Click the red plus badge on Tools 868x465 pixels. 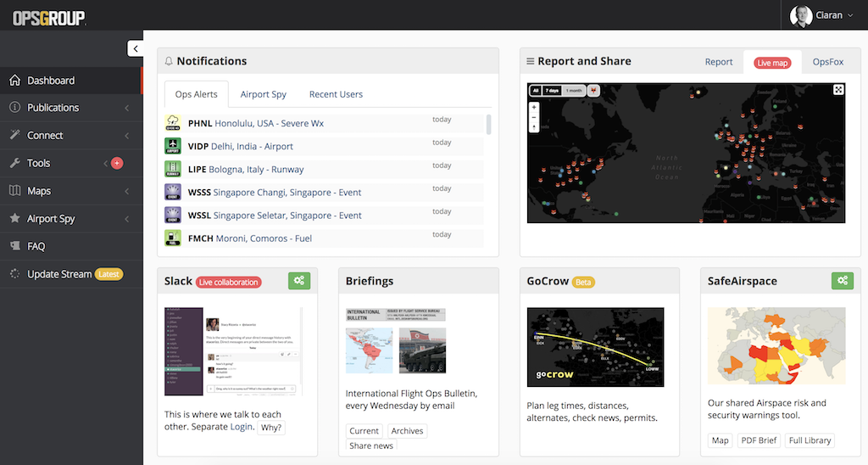(117, 163)
